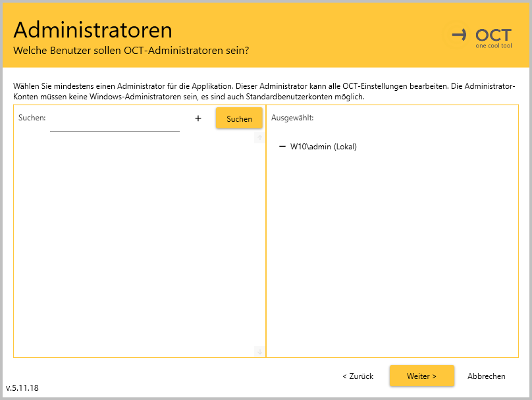Click the Ausgewählt label

[x=292, y=118]
